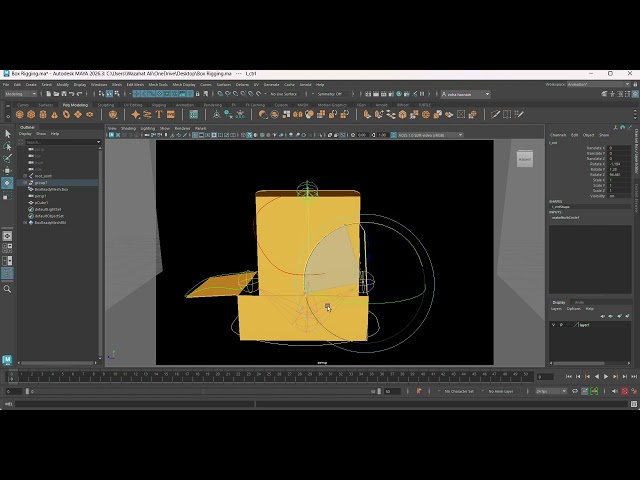The image size is (640, 480).
Task: Open the Outliner search filter dropdown
Action: coord(98,142)
